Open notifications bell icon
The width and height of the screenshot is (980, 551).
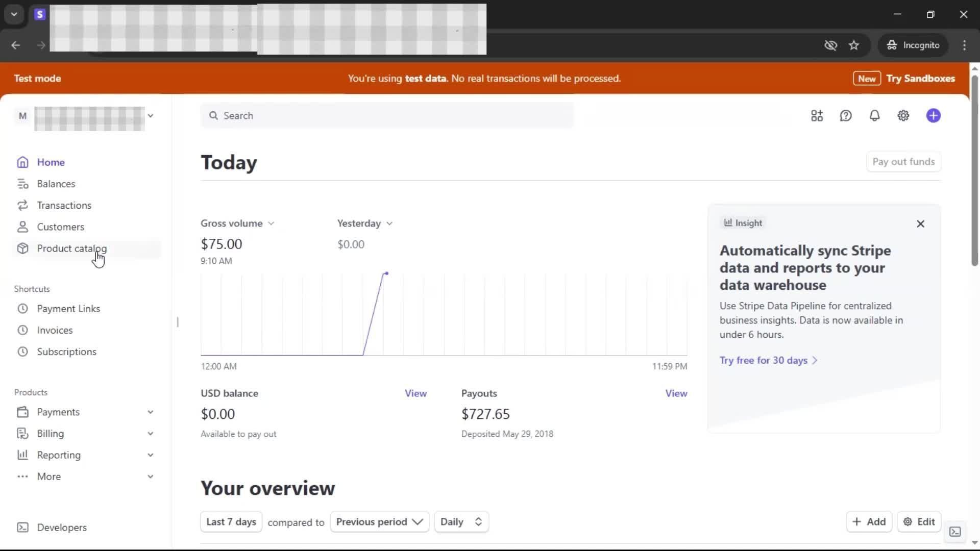pos(874,116)
